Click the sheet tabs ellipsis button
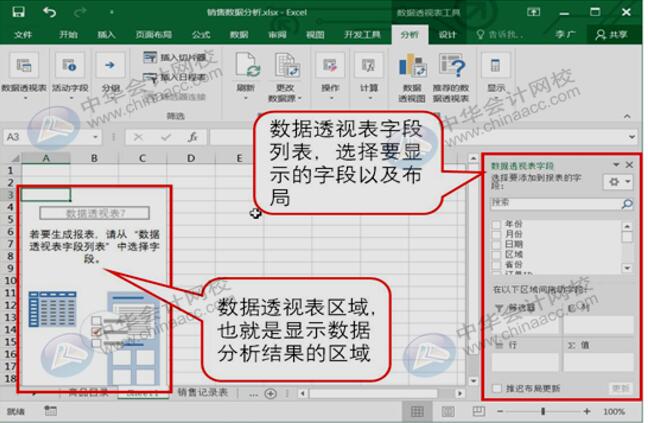648x423 pixels. pyautogui.click(x=253, y=394)
